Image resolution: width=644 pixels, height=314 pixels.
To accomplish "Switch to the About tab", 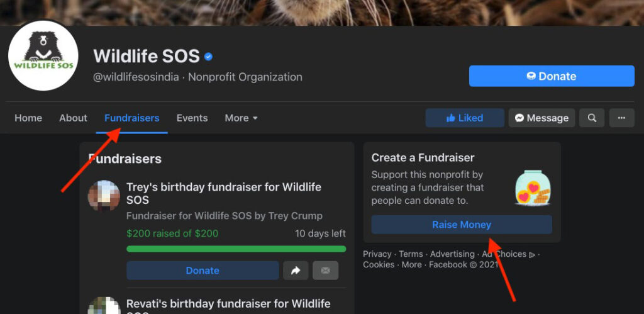I will pyautogui.click(x=73, y=118).
